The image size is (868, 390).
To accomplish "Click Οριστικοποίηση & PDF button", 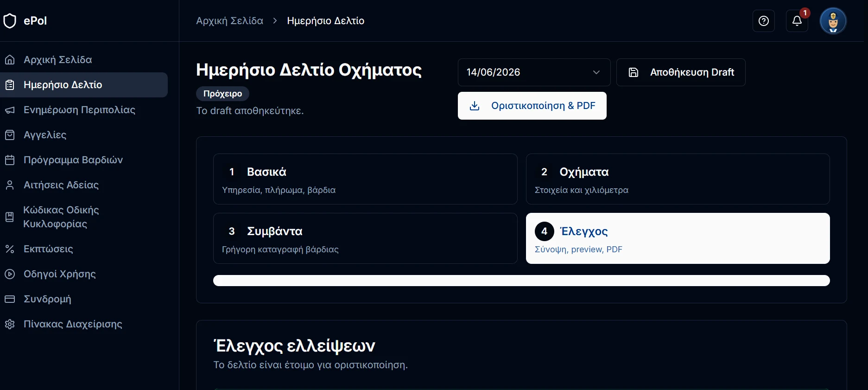I will (532, 106).
